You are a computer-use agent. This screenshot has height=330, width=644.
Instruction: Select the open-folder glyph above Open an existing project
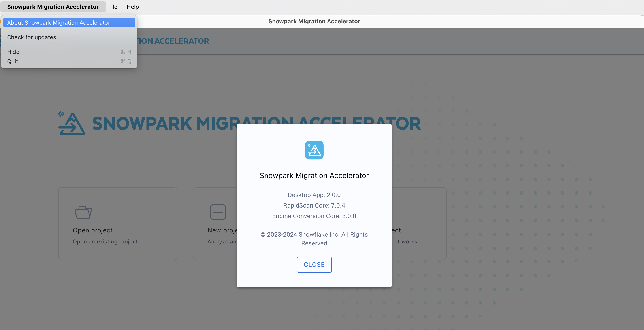pyautogui.click(x=83, y=212)
